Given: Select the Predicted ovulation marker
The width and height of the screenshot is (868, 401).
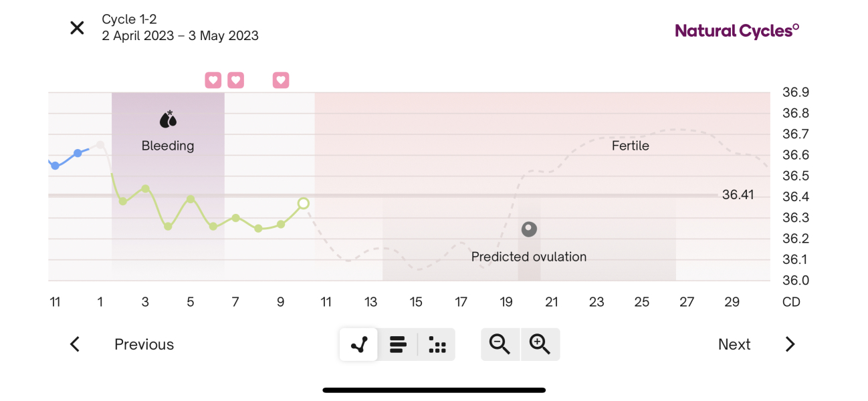Looking at the screenshot, I should tap(529, 229).
